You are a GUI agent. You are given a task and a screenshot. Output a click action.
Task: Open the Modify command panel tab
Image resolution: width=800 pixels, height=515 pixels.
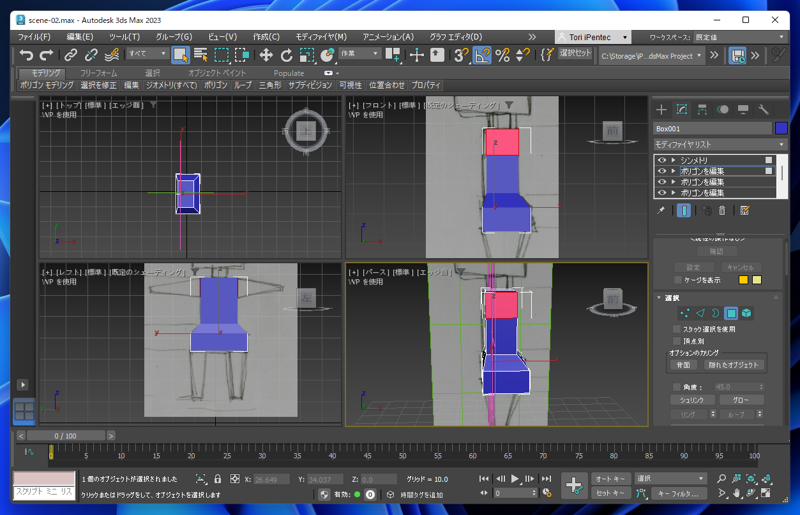pos(682,109)
